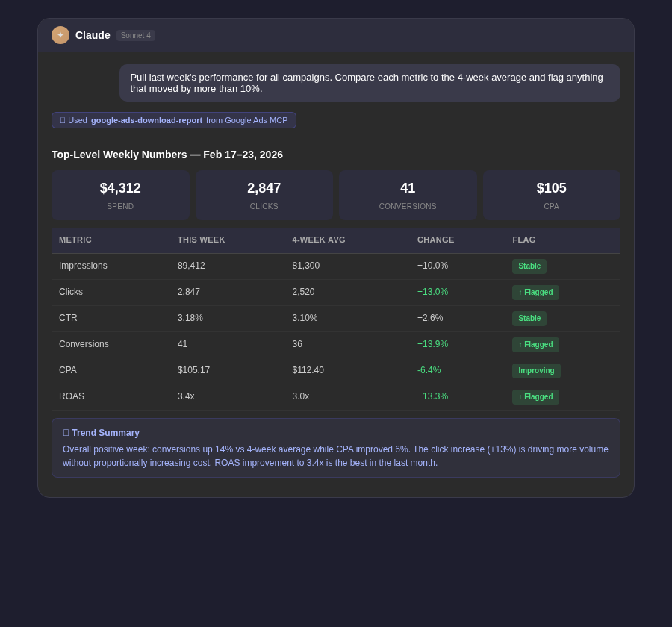Click the up arrow in Clicks Flagged badge
672x627 pixels.
(520, 292)
